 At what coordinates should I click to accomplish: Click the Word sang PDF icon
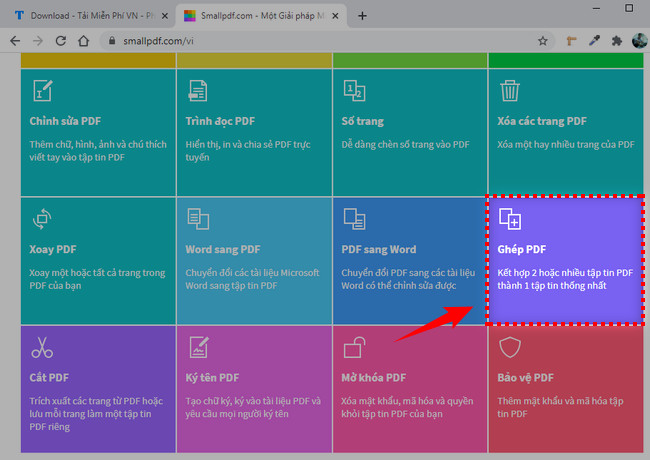[x=198, y=219]
